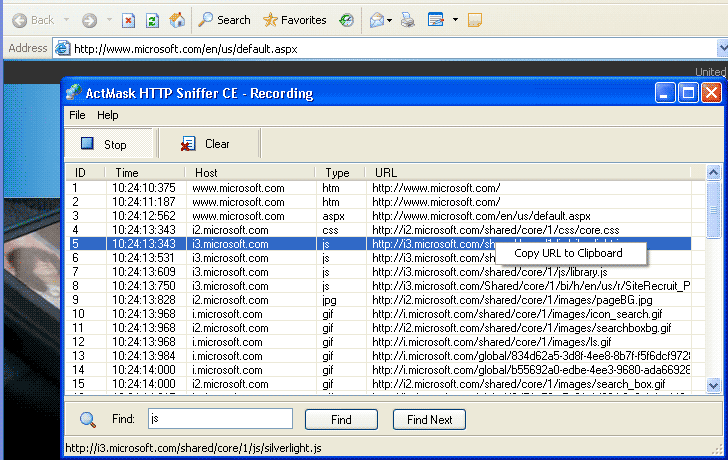Select the search_box.gif URL row
The image size is (728, 460).
tap(380, 384)
